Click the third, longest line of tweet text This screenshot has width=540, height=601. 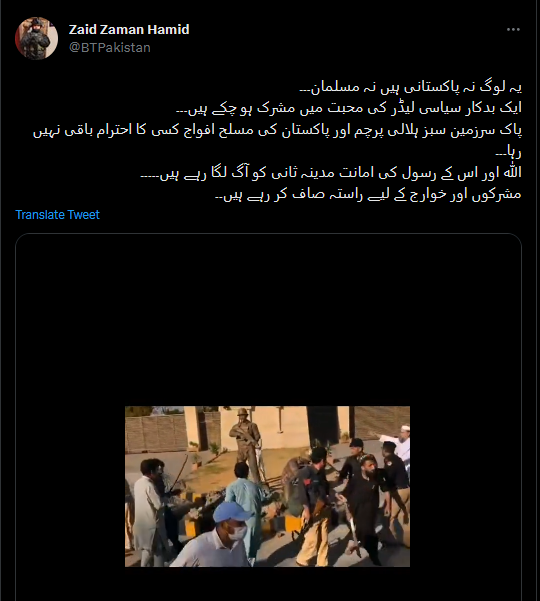point(277,130)
